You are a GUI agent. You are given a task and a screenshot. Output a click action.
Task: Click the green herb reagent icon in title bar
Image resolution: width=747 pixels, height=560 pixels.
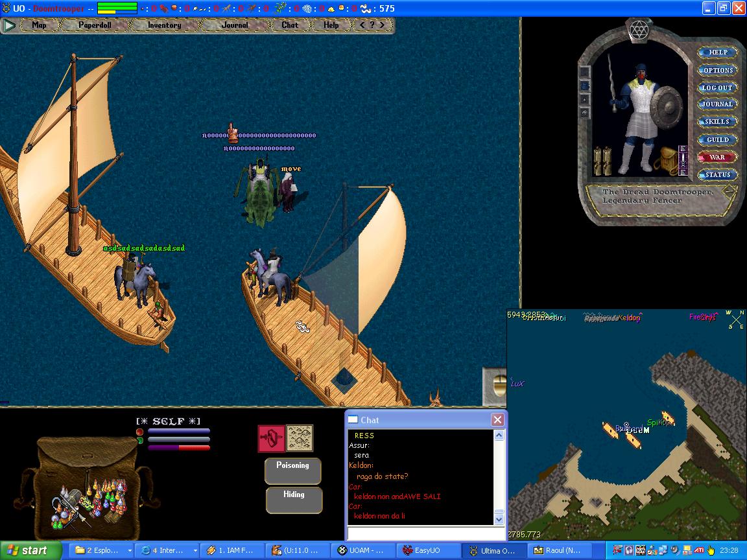[281, 8]
